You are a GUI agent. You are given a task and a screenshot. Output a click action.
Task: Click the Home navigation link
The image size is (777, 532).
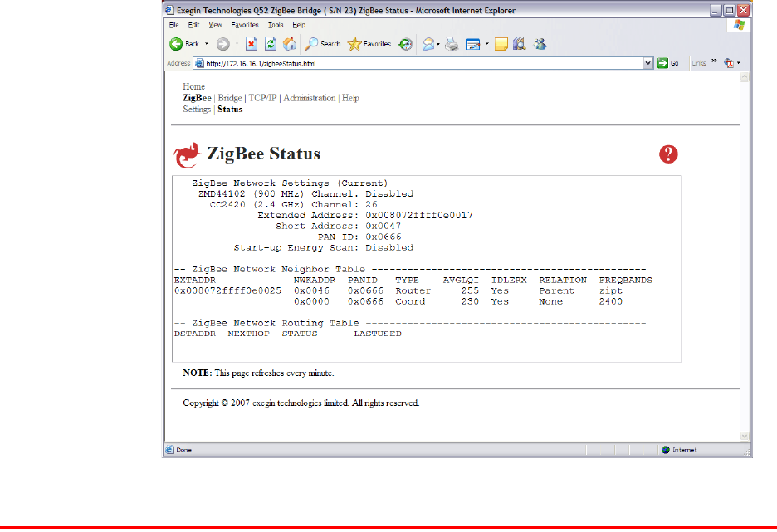click(193, 86)
